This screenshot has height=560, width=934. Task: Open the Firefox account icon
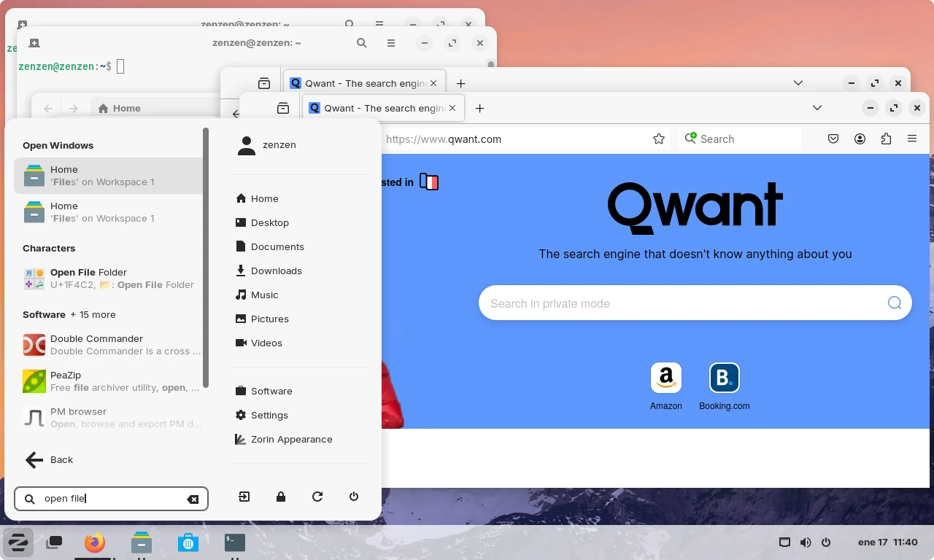pos(860,139)
